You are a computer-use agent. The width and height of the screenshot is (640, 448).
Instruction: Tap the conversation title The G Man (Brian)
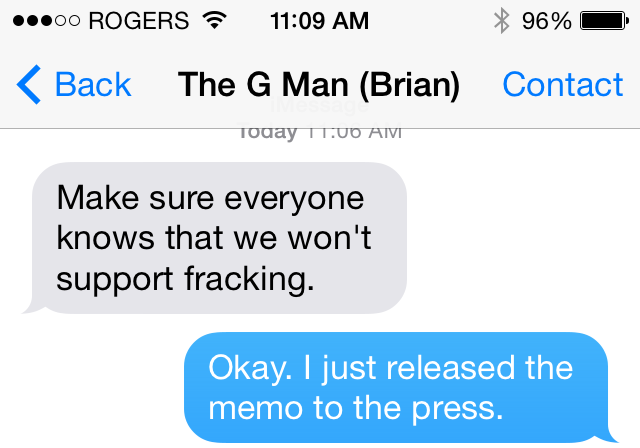(319, 84)
